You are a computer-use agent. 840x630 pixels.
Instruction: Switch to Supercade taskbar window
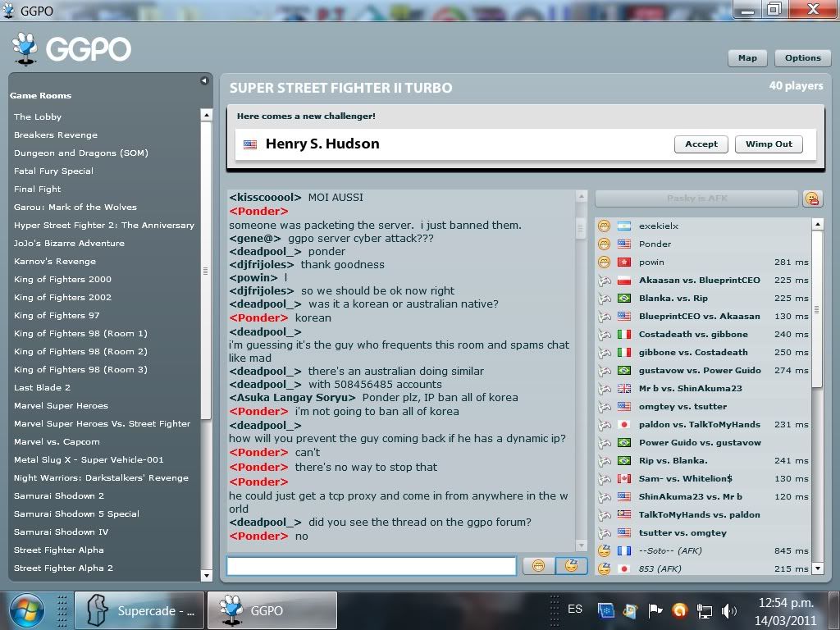(x=139, y=610)
